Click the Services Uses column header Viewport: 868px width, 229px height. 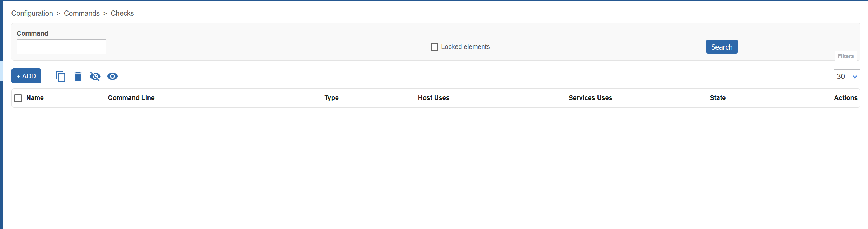(590, 98)
